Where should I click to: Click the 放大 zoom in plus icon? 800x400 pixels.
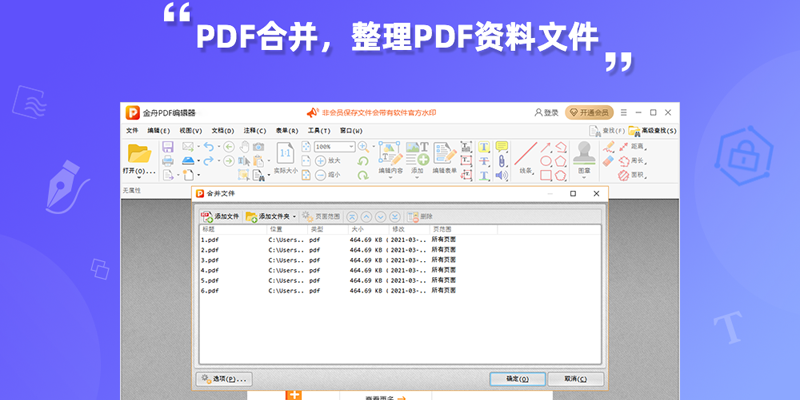(x=320, y=161)
